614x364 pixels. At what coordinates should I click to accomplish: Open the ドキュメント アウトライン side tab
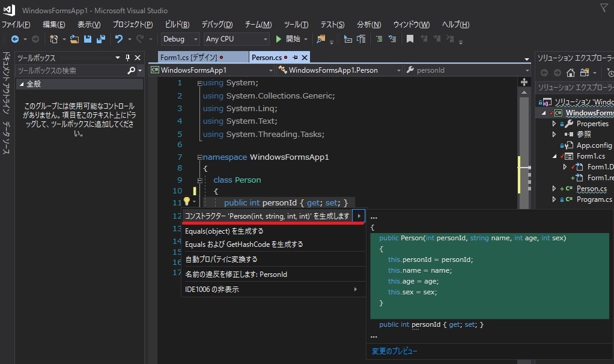coord(6,82)
